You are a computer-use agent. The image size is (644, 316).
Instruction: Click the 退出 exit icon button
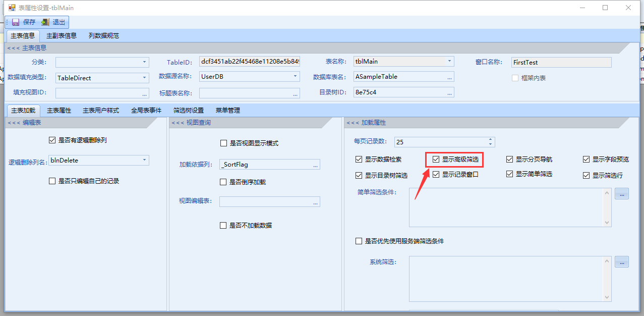(x=53, y=22)
